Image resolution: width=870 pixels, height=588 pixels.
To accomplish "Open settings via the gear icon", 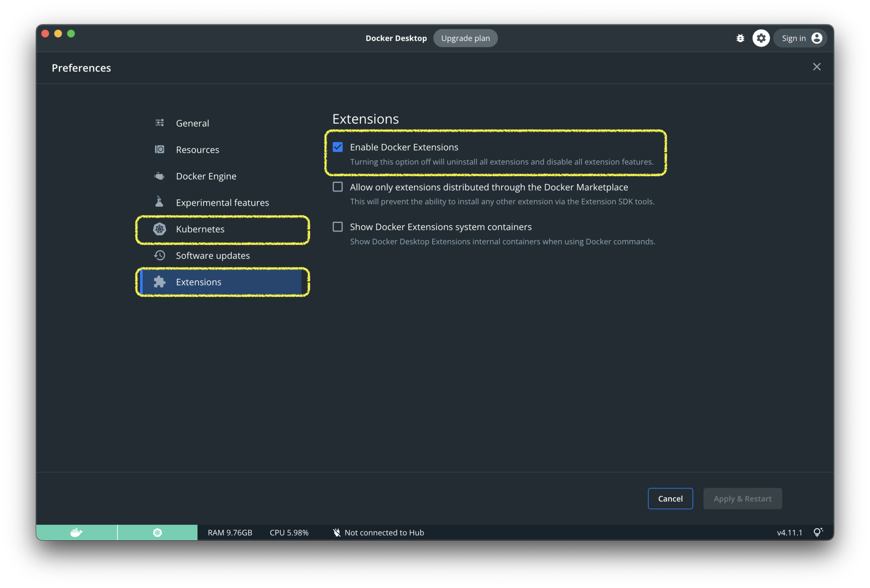I will (x=761, y=38).
